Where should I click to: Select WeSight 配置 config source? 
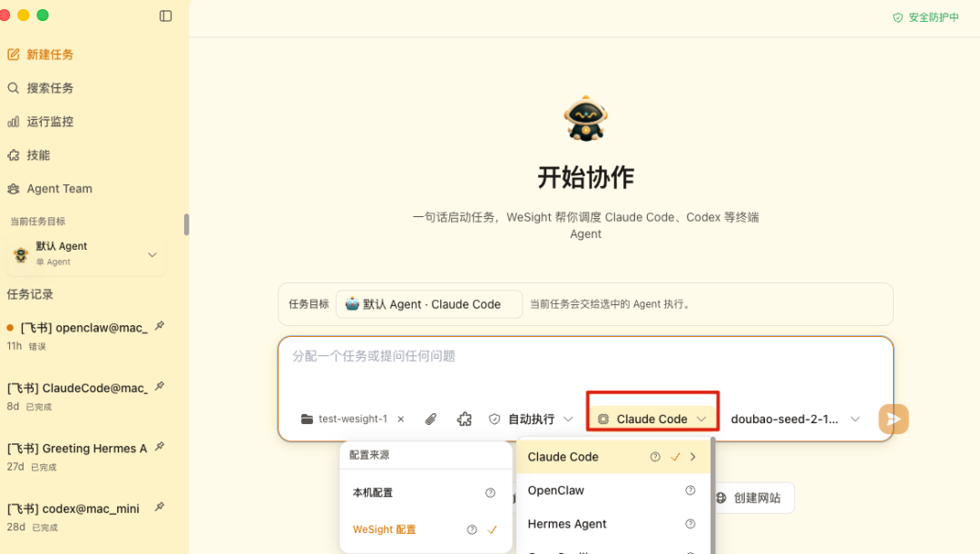point(425,529)
